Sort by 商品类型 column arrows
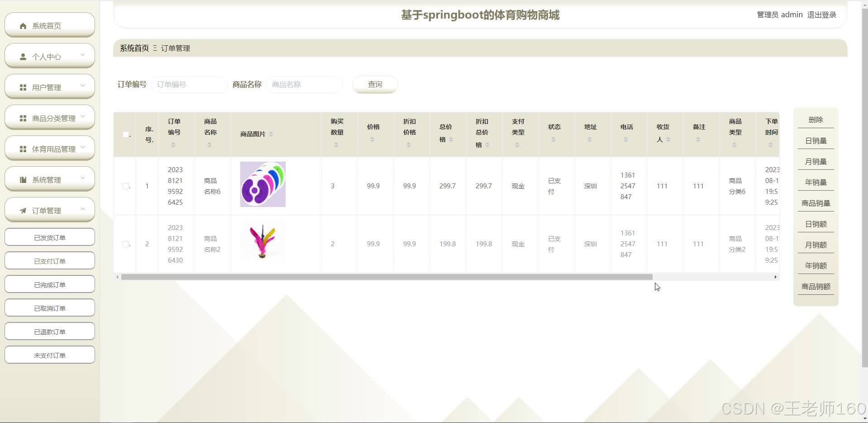The width and height of the screenshot is (868, 423). 734,145
